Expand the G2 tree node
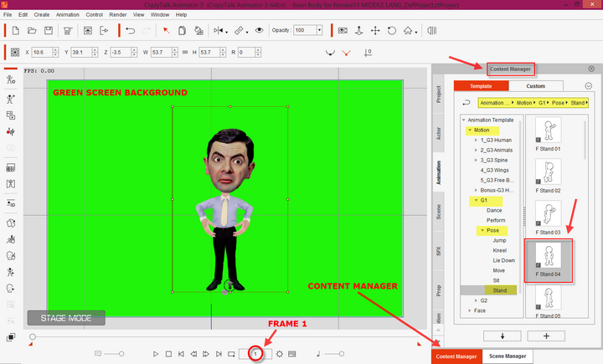The image size is (603, 364). point(476,300)
